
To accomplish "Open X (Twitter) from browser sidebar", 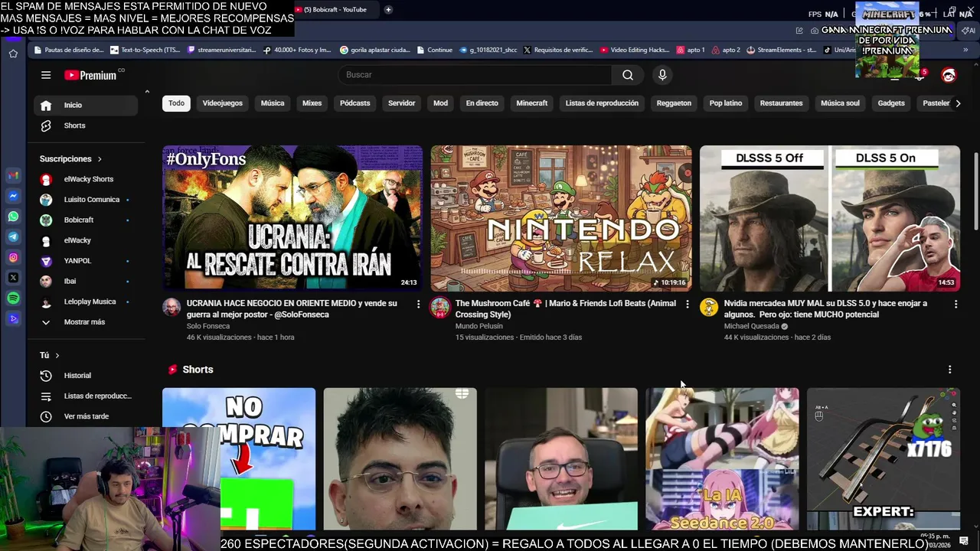I will pos(13,278).
